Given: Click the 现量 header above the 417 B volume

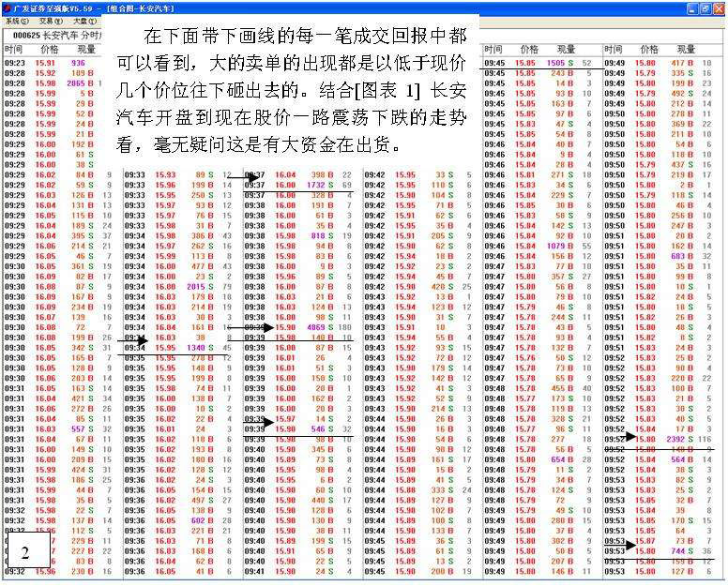Looking at the screenshot, I should [686, 49].
